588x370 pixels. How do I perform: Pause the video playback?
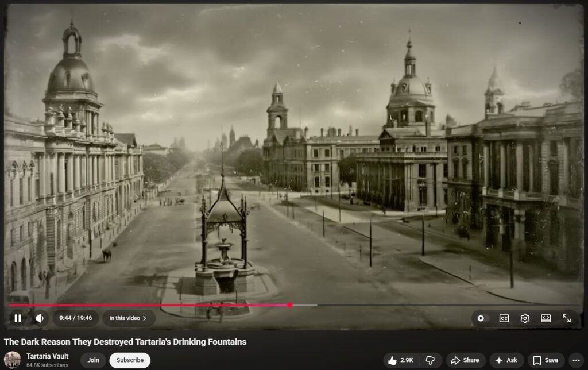pyautogui.click(x=18, y=318)
